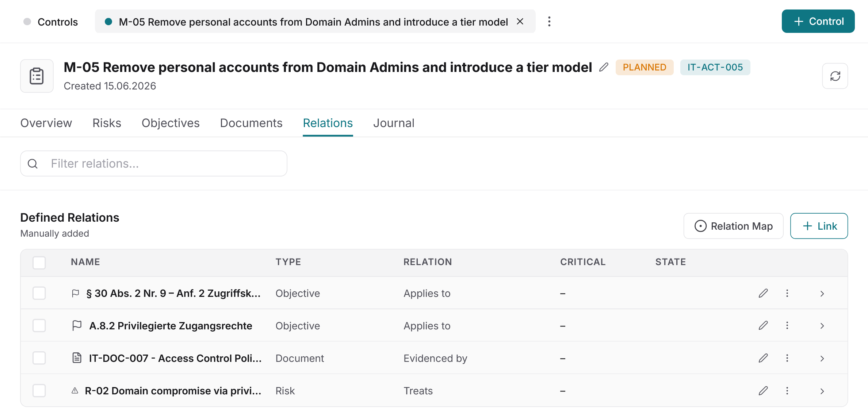
Task: Switch to the Objectives tab
Action: pyautogui.click(x=171, y=123)
